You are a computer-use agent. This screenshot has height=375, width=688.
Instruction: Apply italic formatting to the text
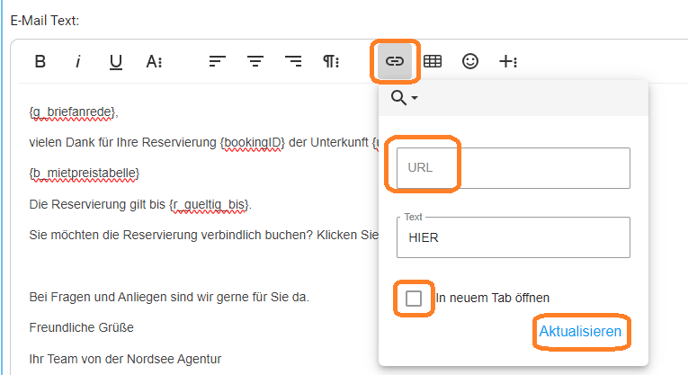(78, 61)
